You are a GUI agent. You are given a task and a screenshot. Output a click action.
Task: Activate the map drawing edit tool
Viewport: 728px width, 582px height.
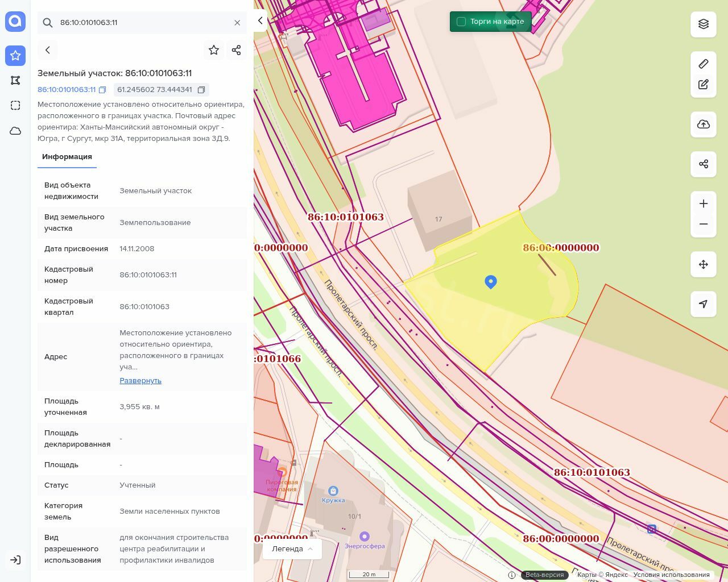click(703, 85)
